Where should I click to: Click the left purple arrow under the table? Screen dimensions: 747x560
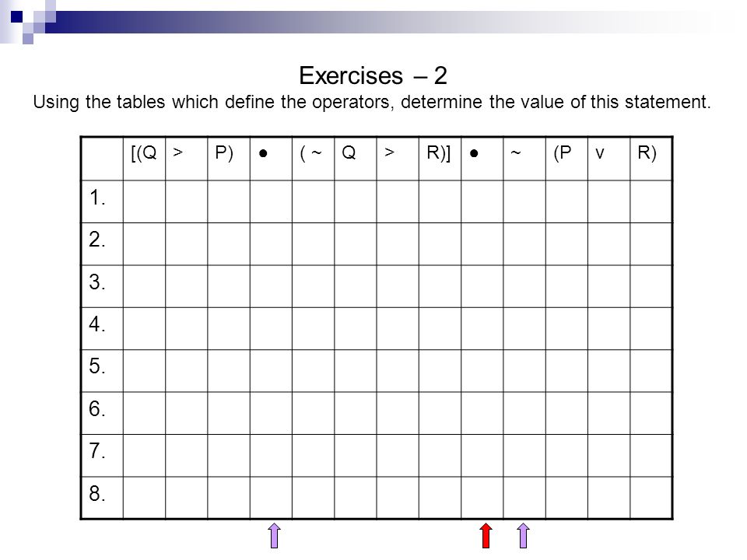274,536
